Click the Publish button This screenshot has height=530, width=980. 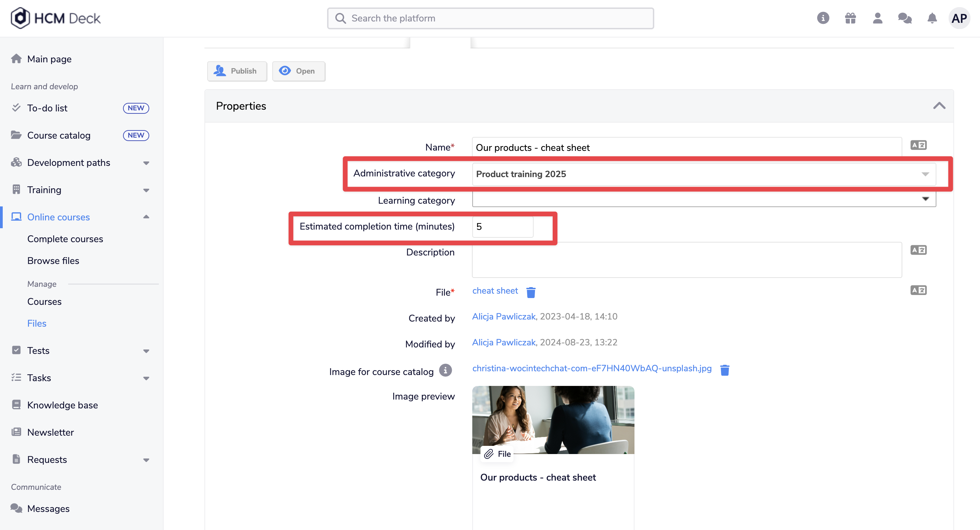pos(237,71)
